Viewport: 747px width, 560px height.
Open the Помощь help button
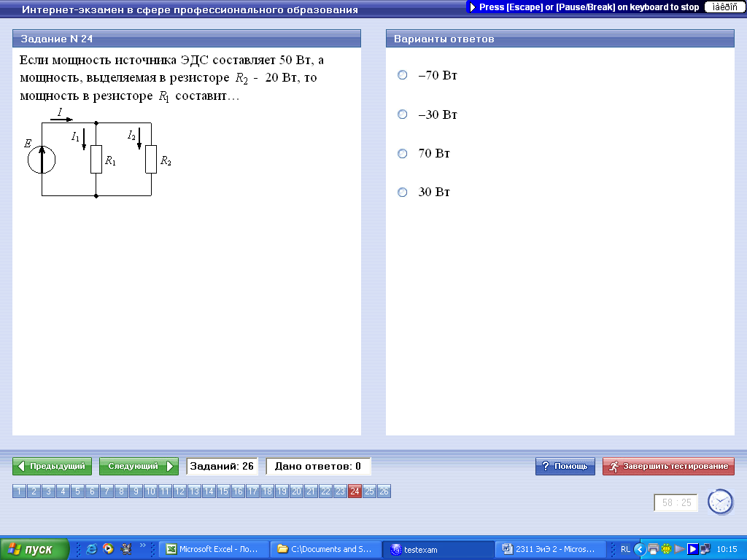[565, 466]
